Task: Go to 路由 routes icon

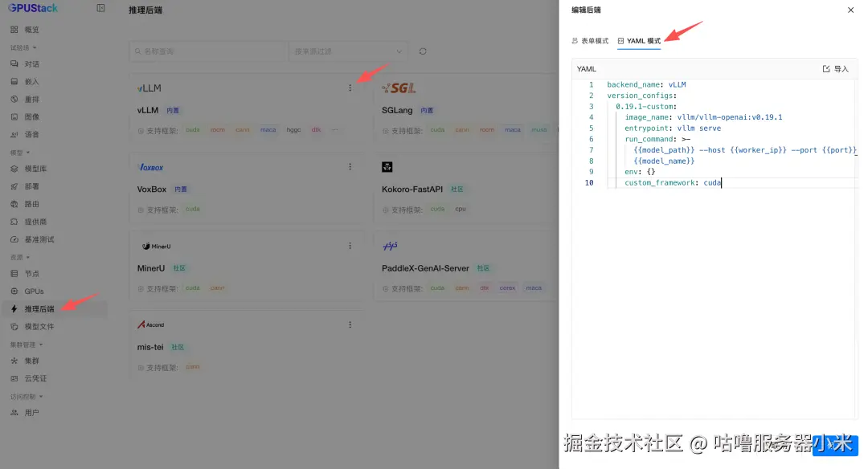Action: point(14,204)
